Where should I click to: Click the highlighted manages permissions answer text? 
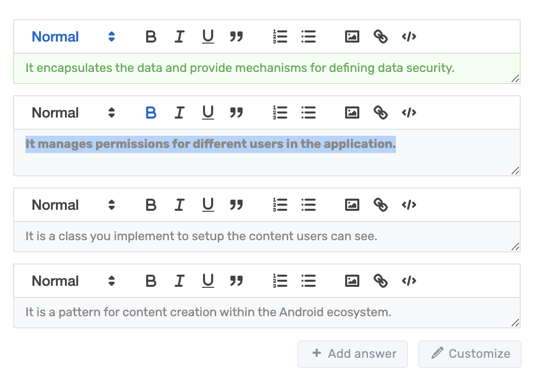210,144
